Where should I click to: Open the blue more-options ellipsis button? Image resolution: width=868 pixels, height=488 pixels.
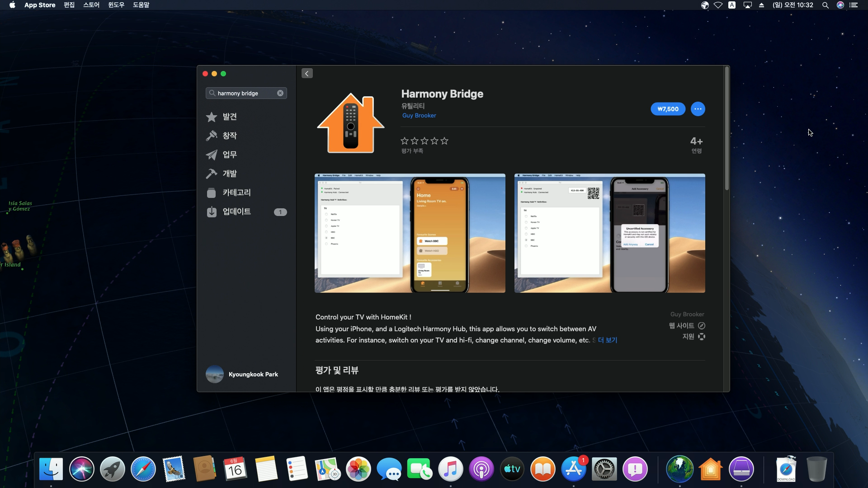tap(698, 109)
